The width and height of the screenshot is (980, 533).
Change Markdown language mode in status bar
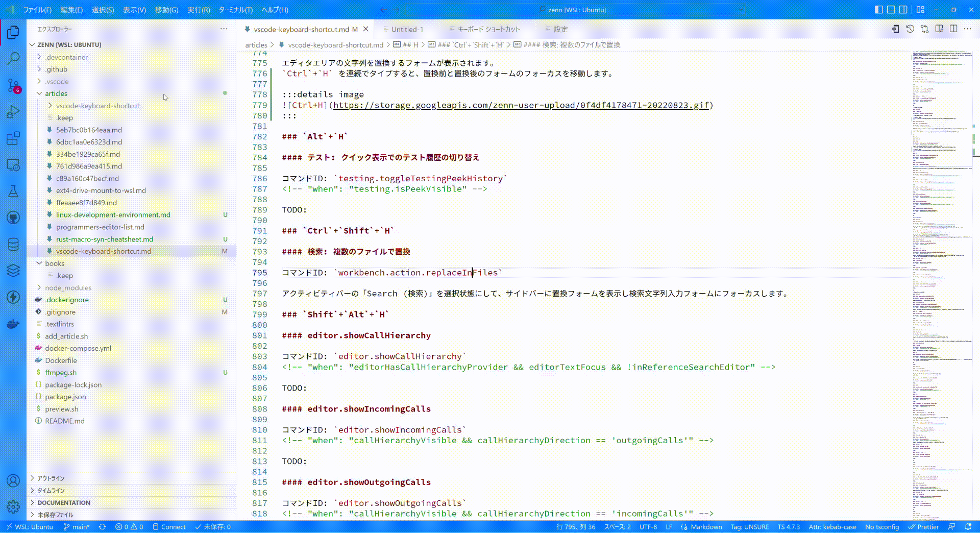(706, 527)
